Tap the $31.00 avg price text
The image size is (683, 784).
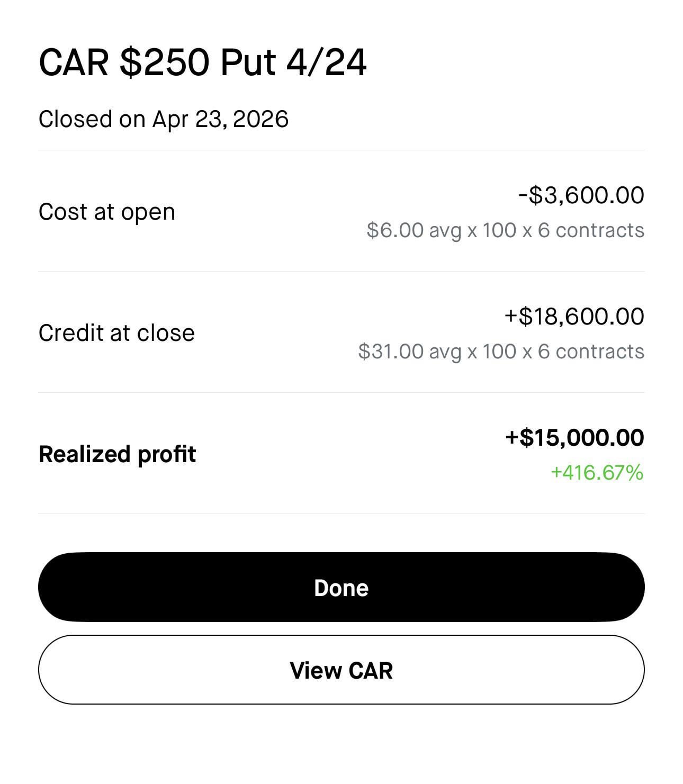point(409,352)
